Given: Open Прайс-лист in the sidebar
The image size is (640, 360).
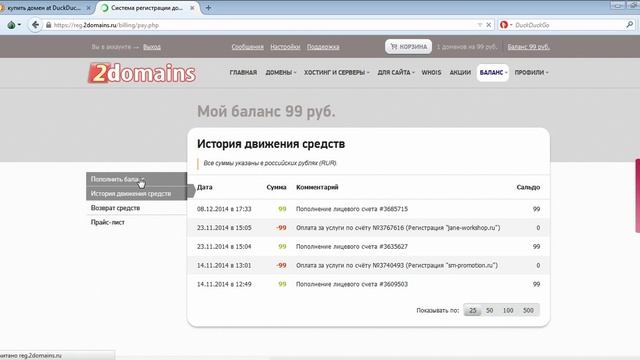Looking at the screenshot, I should (136, 222).
